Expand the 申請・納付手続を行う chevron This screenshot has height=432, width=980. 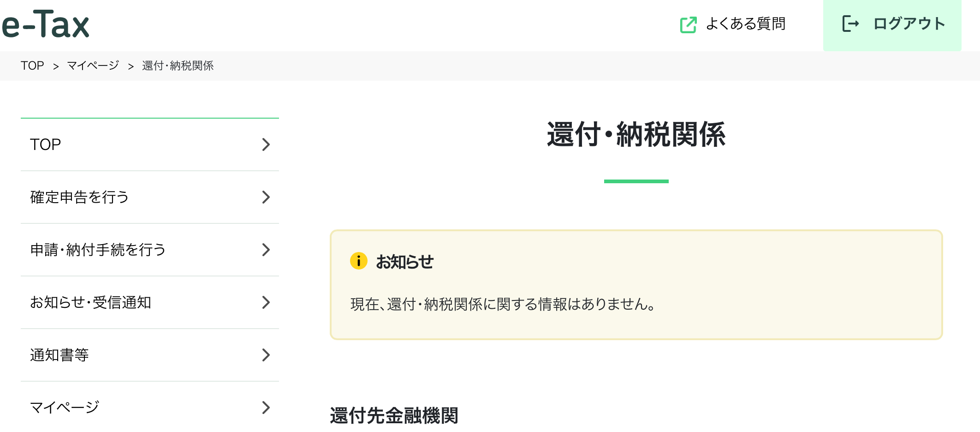pos(266,250)
